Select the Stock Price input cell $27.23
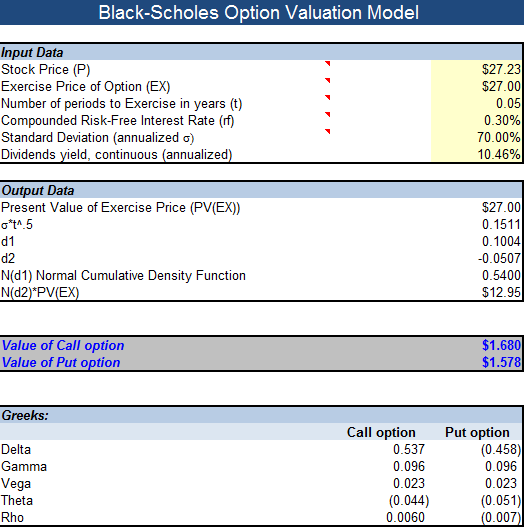 point(476,69)
